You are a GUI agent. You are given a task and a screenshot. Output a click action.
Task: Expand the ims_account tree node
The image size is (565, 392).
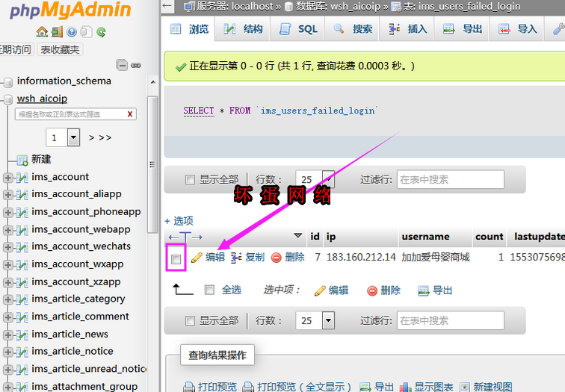(7, 178)
